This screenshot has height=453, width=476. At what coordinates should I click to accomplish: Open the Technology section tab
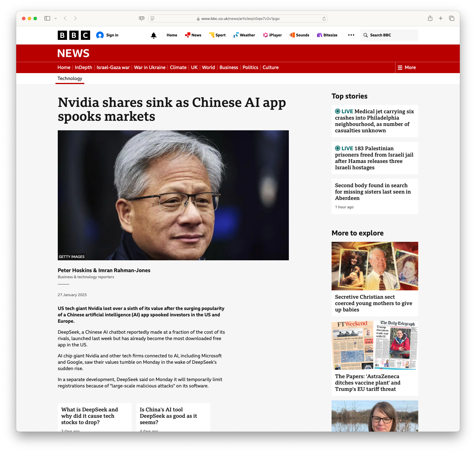tap(70, 79)
